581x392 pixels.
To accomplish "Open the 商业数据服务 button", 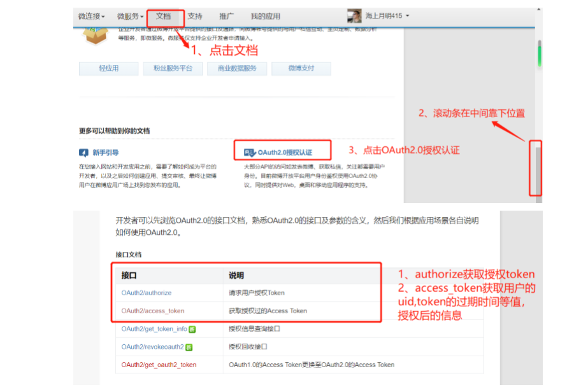I will point(237,69).
